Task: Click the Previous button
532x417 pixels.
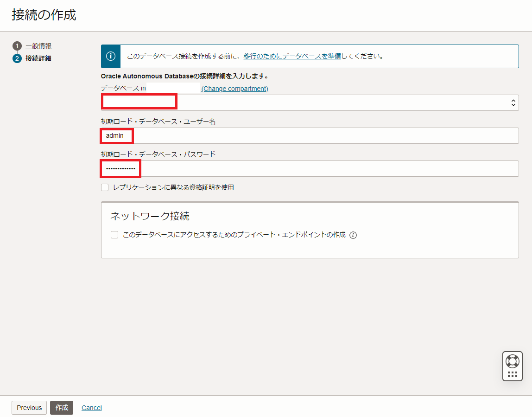Action: [x=29, y=407]
